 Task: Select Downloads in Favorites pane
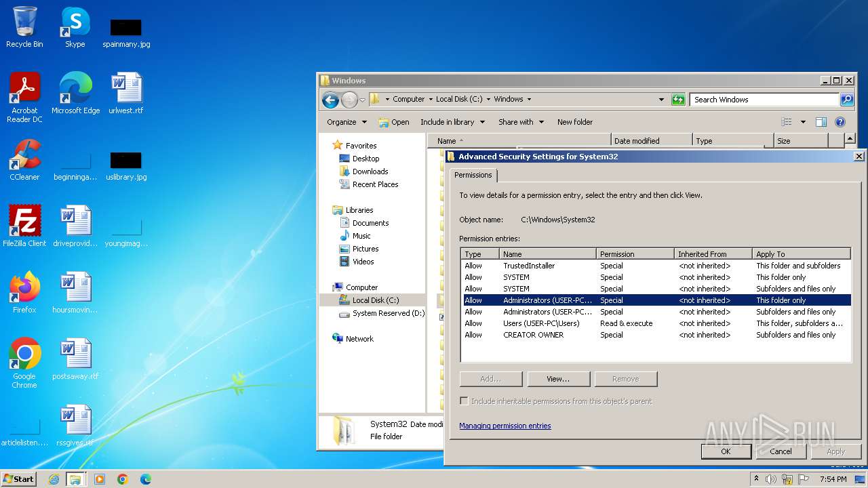370,171
